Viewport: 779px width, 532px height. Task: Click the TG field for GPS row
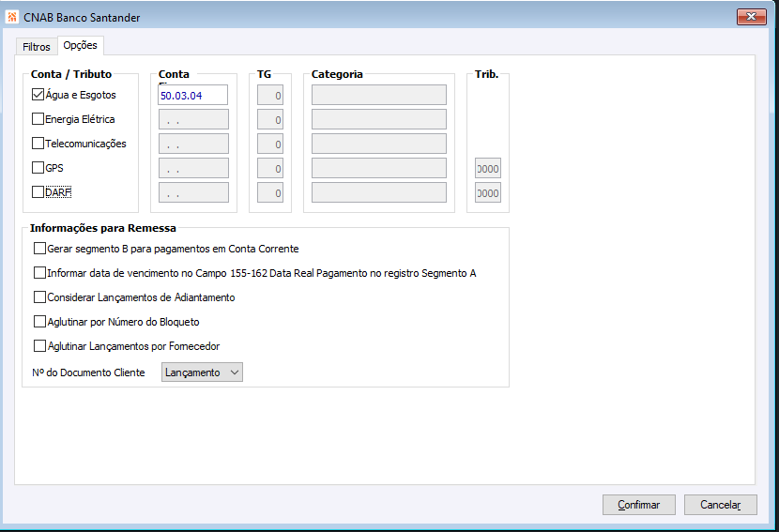[270, 168]
